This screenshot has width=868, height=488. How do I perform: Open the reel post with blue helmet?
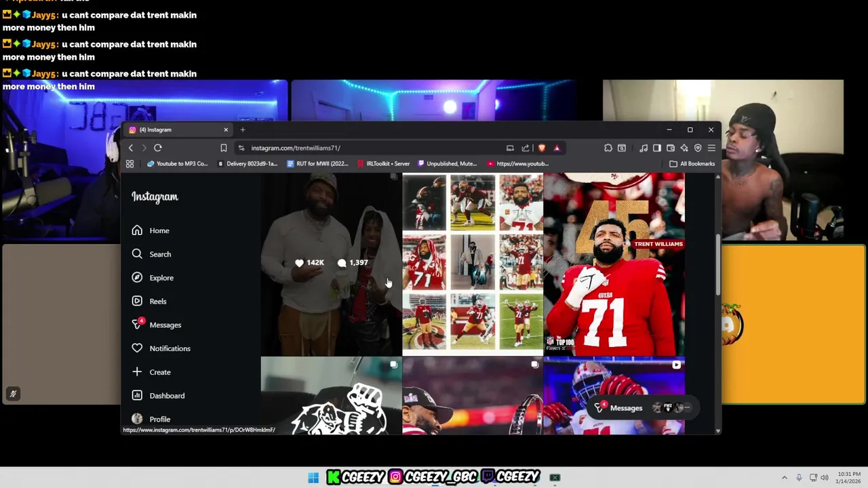[x=614, y=396]
